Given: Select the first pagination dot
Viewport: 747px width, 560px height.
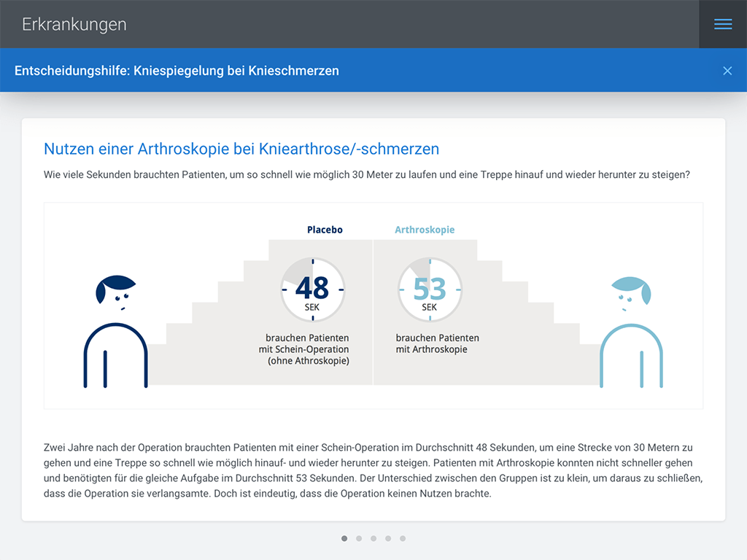Looking at the screenshot, I should [x=344, y=539].
